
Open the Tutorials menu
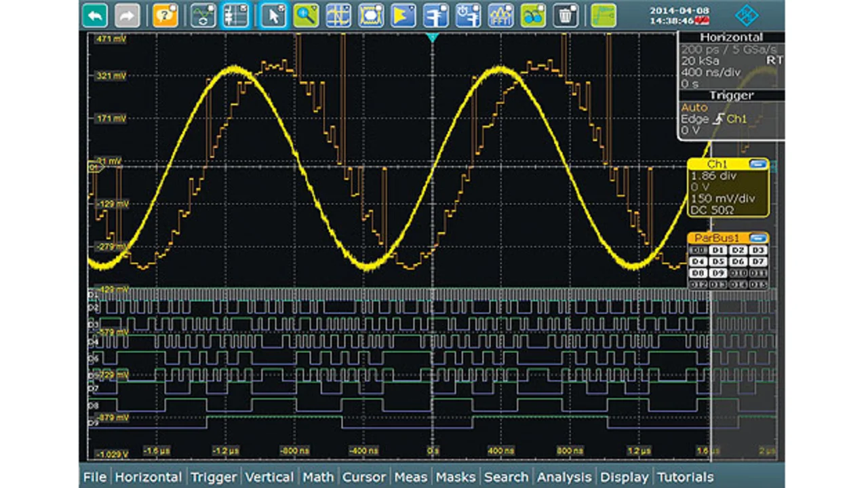(x=685, y=477)
